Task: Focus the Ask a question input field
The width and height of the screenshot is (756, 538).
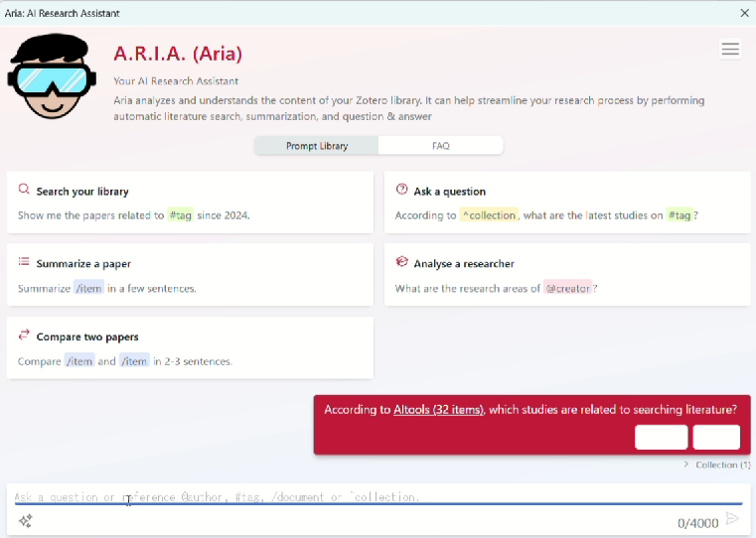Action: (378, 497)
